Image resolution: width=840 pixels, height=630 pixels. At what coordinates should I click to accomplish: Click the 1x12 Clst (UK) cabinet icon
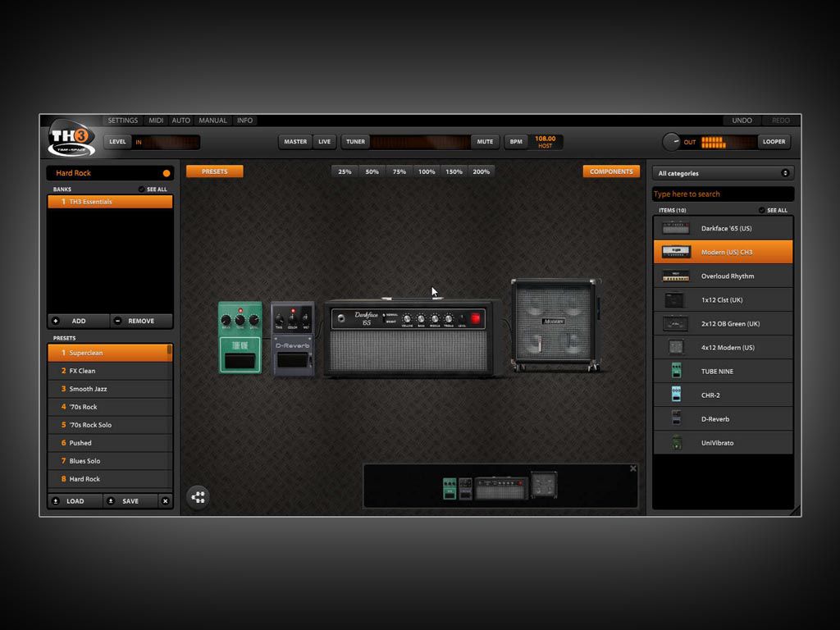[674, 300]
